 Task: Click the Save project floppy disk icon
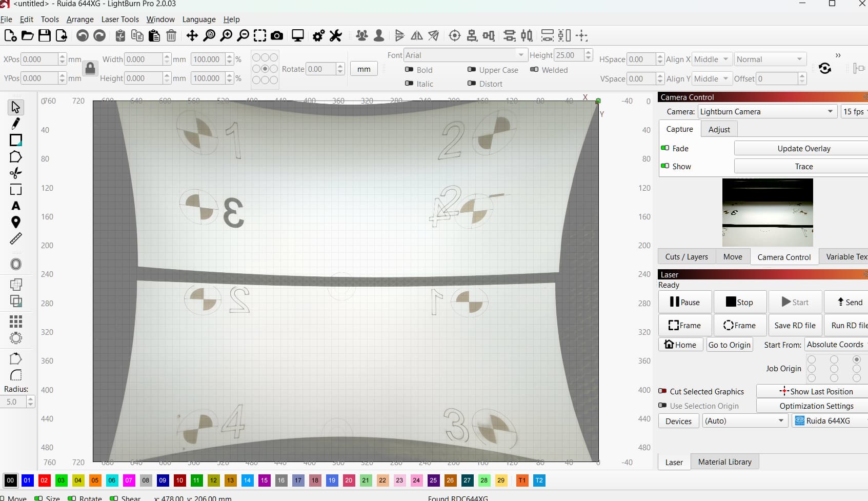(45, 35)
